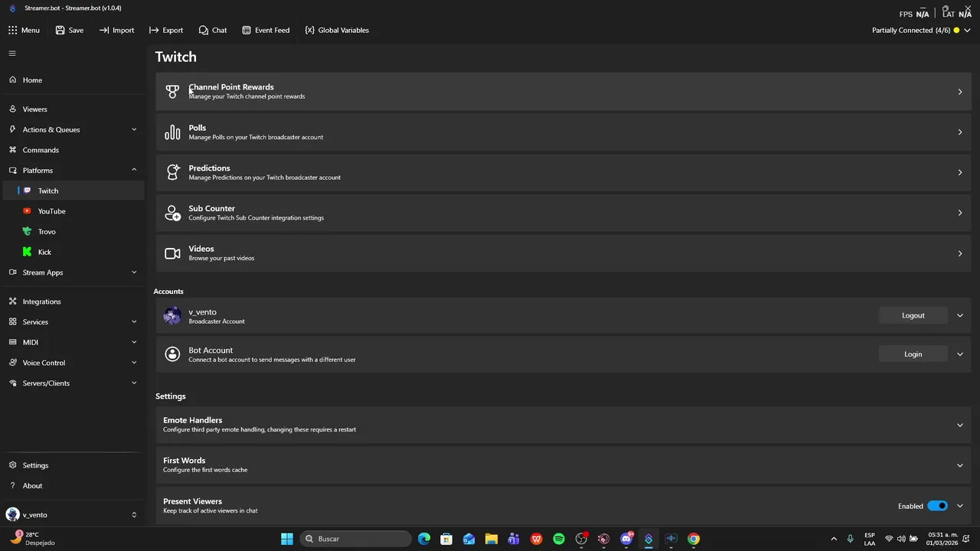Select the Kick platform icon
Viewport: 980px width, 551px height.
point(28,252)
